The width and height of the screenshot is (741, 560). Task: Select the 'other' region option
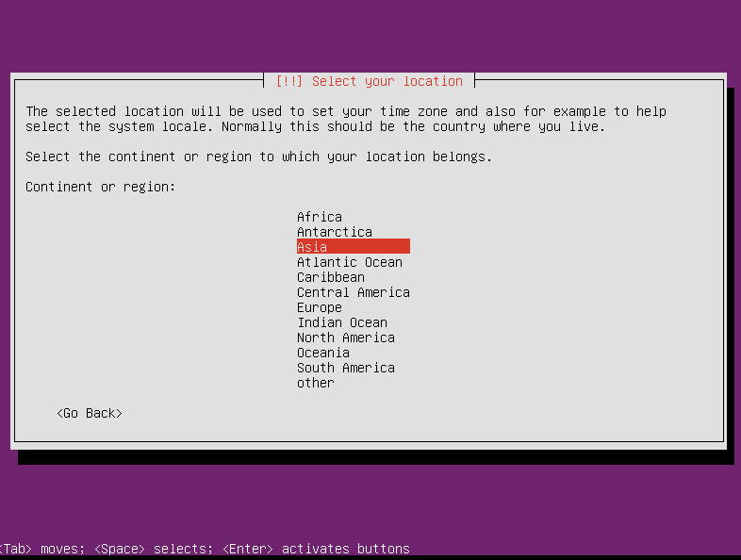coord(316,384)
